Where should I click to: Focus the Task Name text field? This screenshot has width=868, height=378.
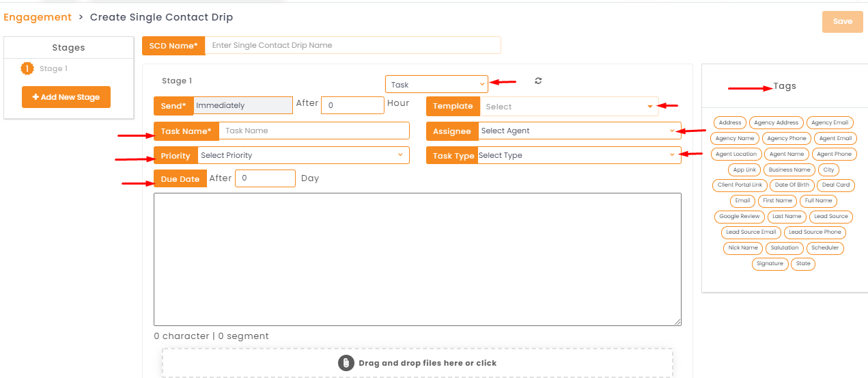(314, 131)
